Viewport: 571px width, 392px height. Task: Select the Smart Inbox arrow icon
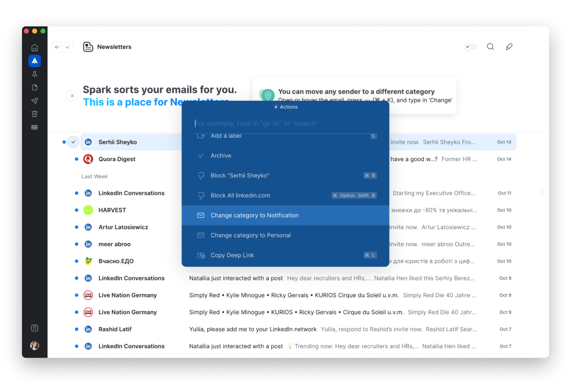tap(34, 61)
